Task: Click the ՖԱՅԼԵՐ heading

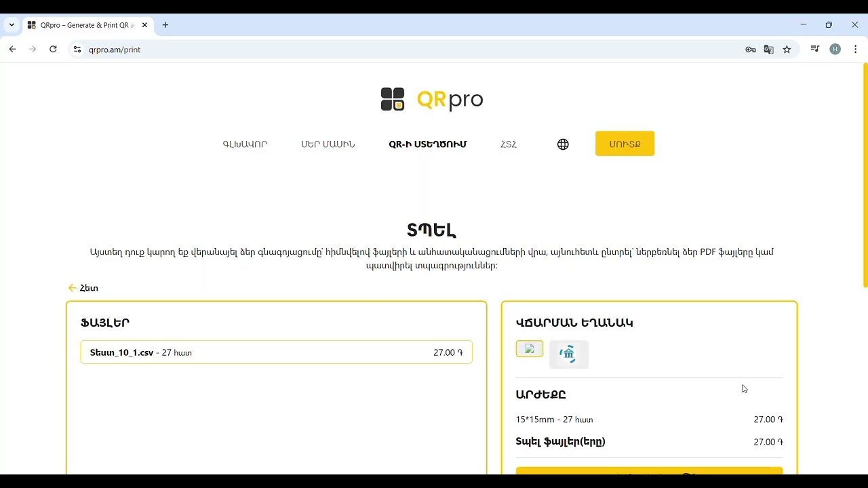Action: [x=105, y=323]
